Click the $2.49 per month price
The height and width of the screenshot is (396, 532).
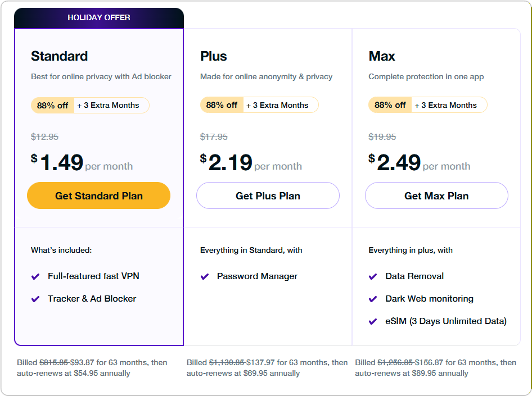click(x=399, y=163)
